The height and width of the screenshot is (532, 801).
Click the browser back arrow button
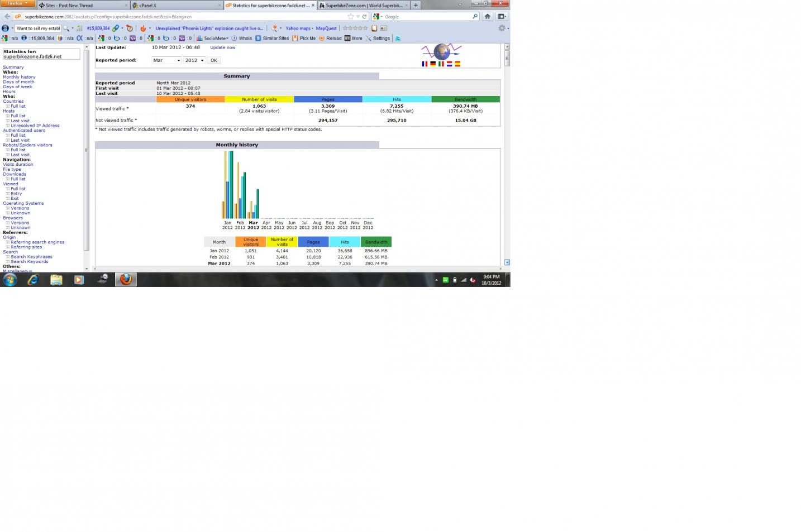point(7,17)
